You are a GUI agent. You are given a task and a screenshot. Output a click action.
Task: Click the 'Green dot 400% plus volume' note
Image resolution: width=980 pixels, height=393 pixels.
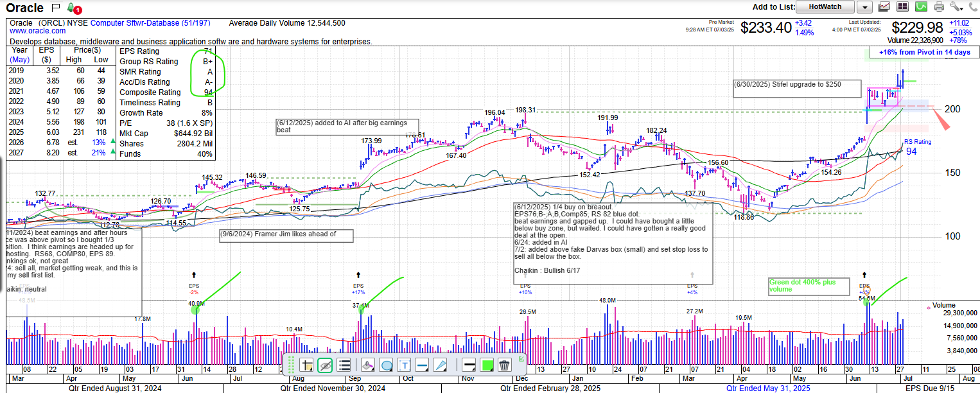point(809,286)
